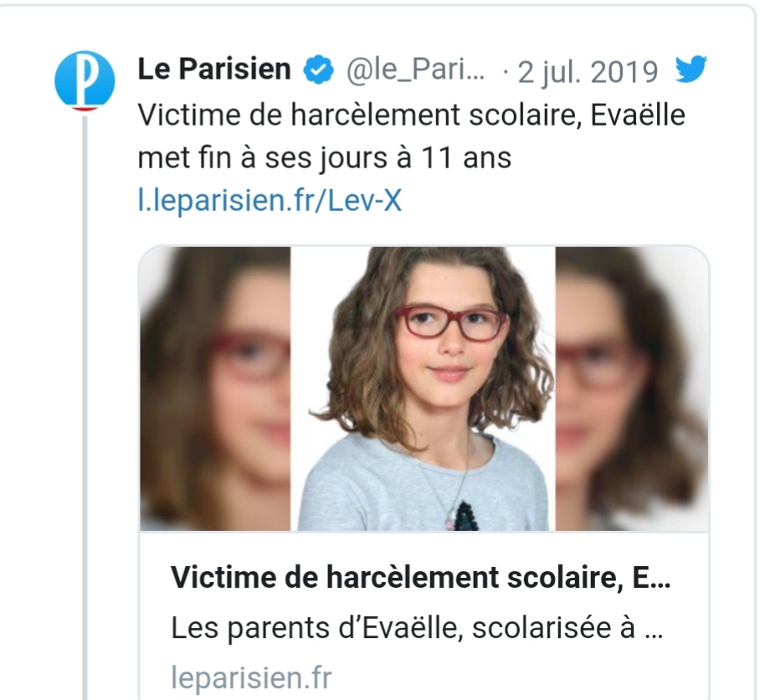Open the sharp center photo in card

click(423, 389)
